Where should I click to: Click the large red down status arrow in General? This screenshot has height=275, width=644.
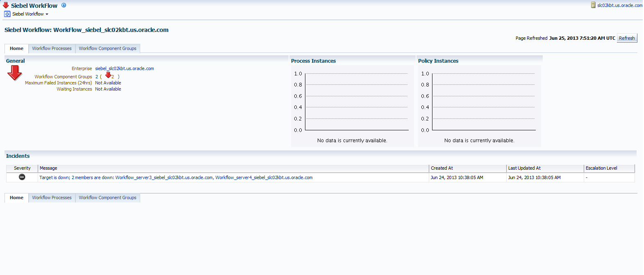tap(14, 73)
